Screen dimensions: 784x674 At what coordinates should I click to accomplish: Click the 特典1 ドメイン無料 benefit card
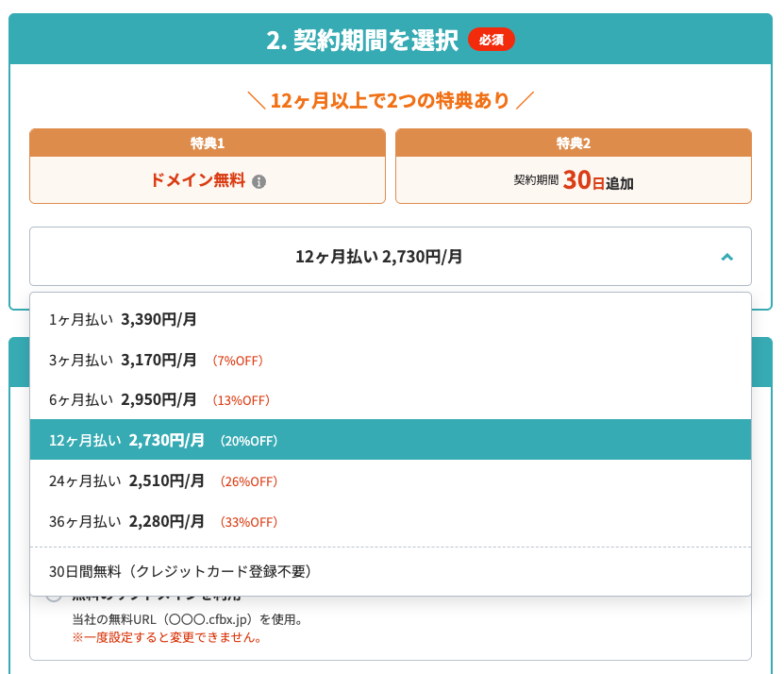click(x=208, y=166)
